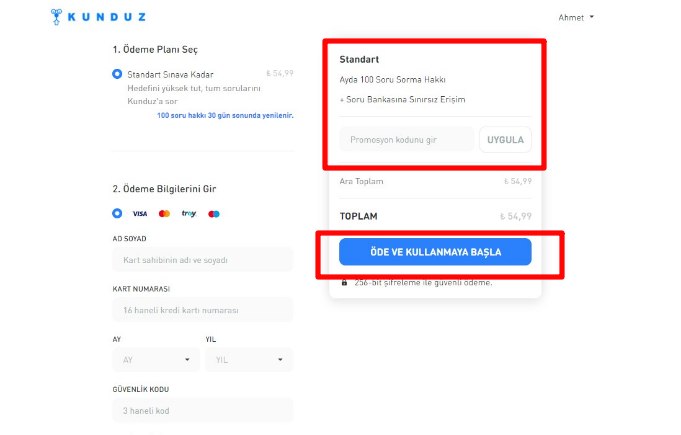This screenshot has height=435, width=681.
Task: Click the Standart plan title in summary
Action: click(x=359, y=60)
